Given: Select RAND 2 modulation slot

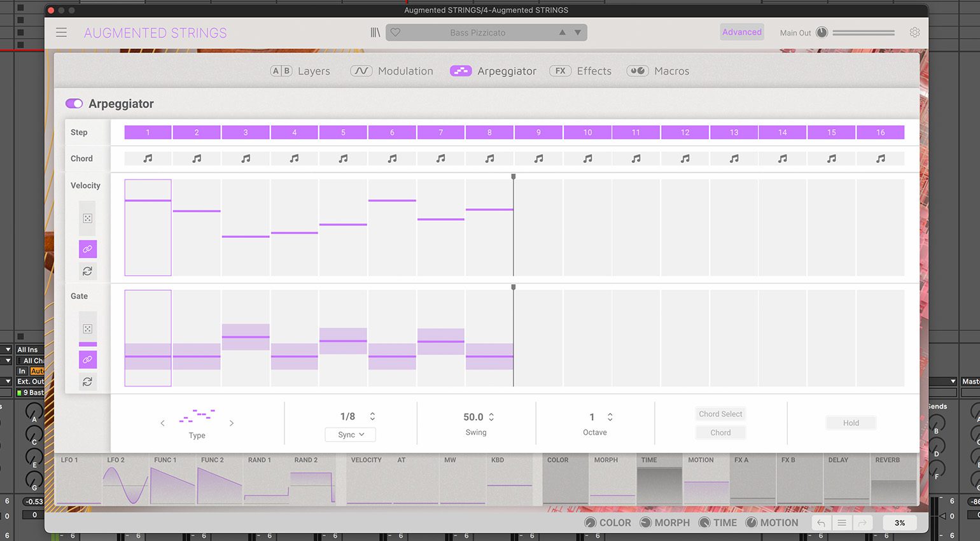Looking at the screenshot, I should point(313,480).
